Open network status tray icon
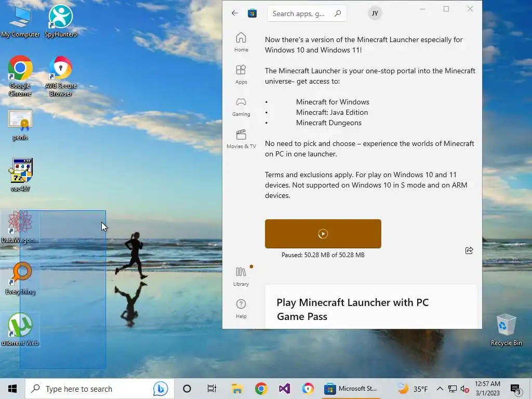The image size is (532, 399). [452, 389]
